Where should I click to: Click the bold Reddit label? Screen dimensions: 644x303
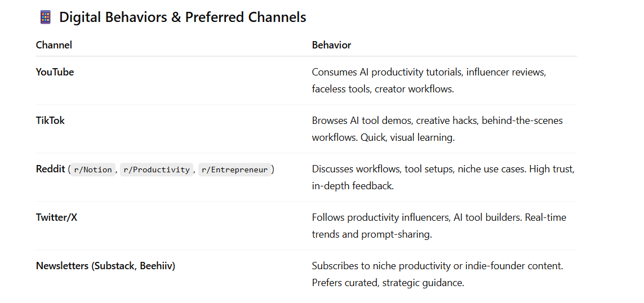51,169
